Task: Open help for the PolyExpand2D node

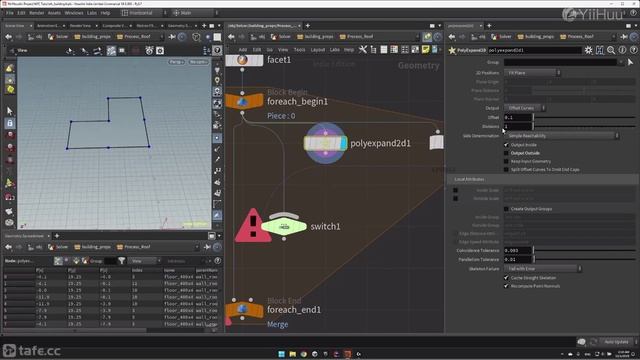Action: tap(633, 50)
